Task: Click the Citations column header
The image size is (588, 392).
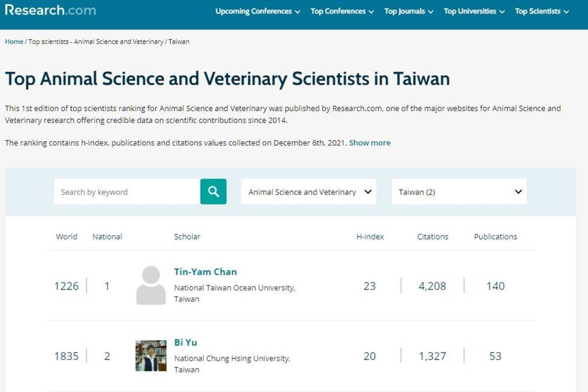Action: tap(433, 236)
